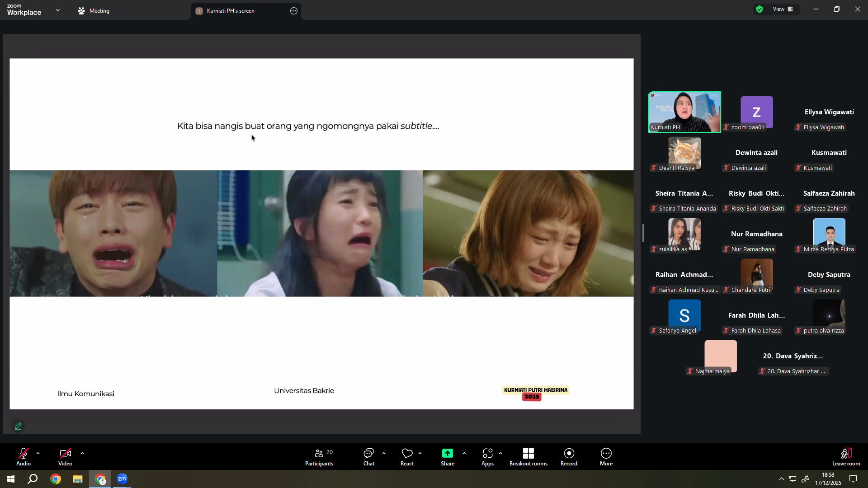Switch to the Meeting tab

(94, 11)
